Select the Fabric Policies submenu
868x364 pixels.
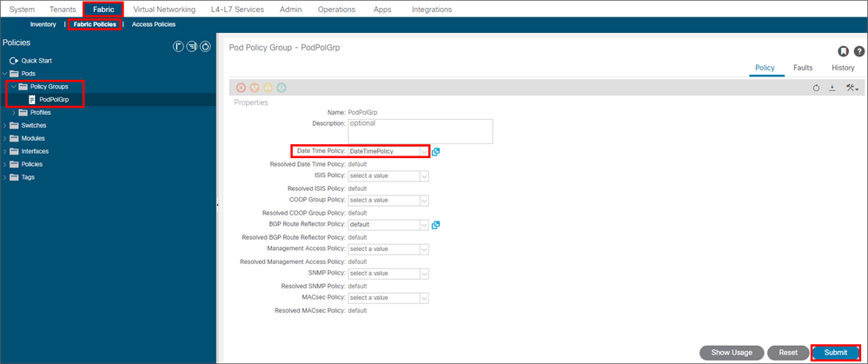pos(95,24)
